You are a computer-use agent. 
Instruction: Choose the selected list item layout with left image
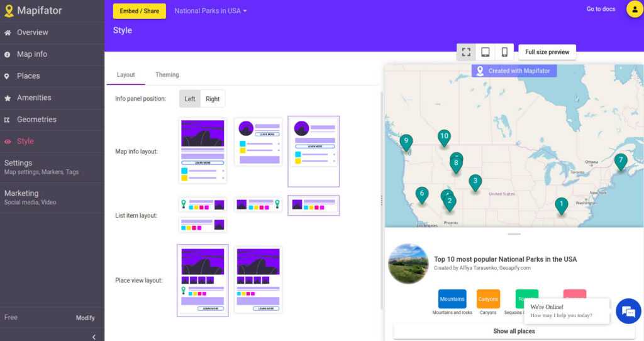point(314,205)
